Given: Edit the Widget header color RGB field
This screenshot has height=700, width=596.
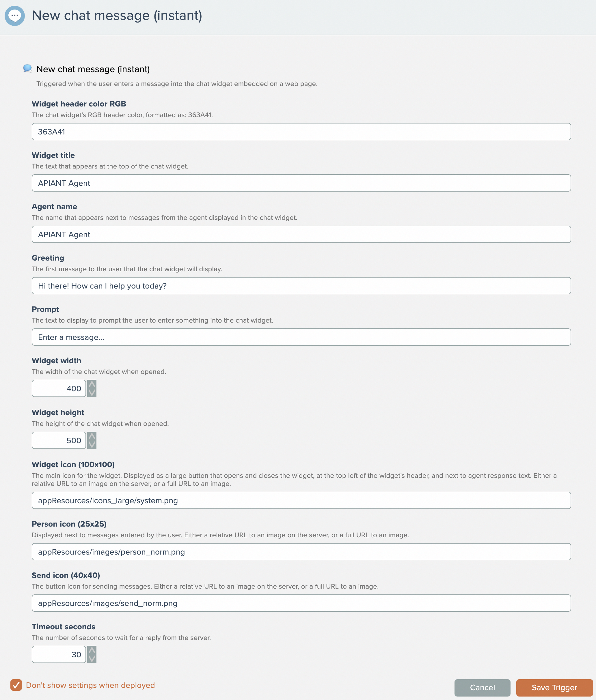Looking at the screenshot, I should pos(301,132).
